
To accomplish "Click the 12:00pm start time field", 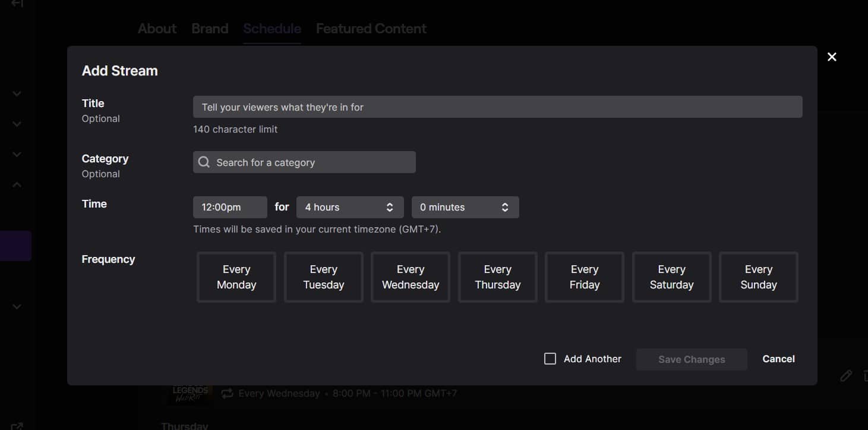I will [x=229, y=207].
